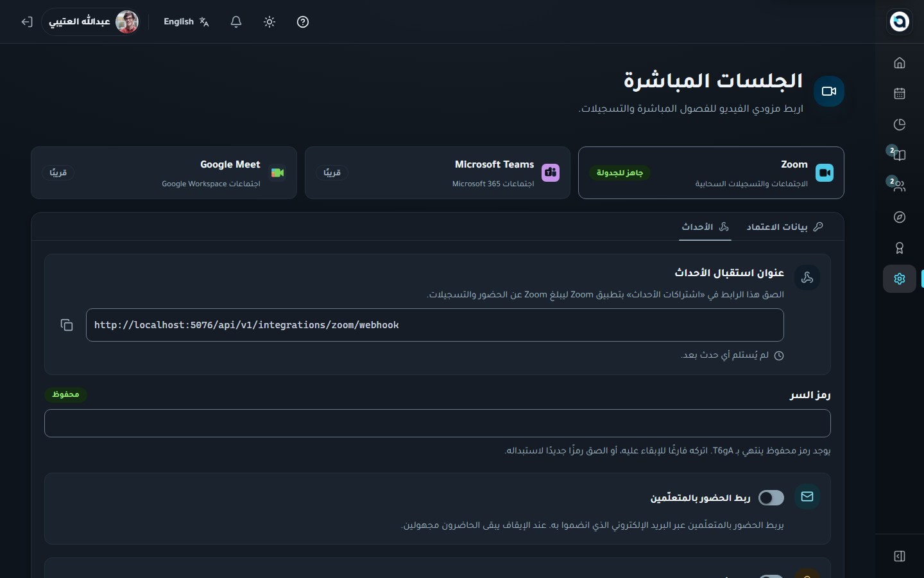This screenshot has width=924, height=578.
Task: Switch to the بيانات الاعتماد tab
Action: pos(785,227)
